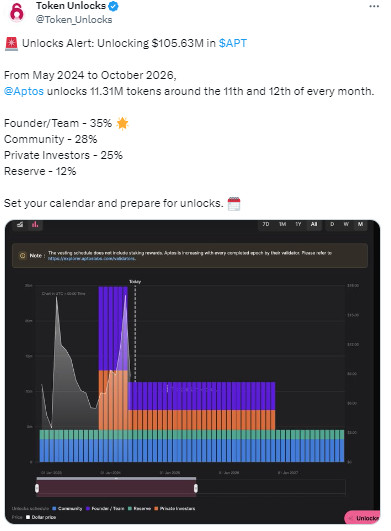The width and height of the screenshot is (391, 531).
Task: Open the three-dot more options menu
Action: tap(374, 6)
